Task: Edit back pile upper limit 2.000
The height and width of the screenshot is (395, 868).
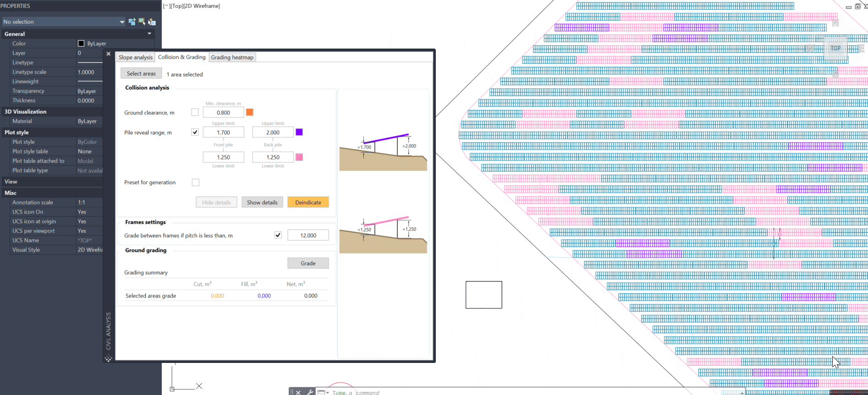Action: tap(273, 132)
